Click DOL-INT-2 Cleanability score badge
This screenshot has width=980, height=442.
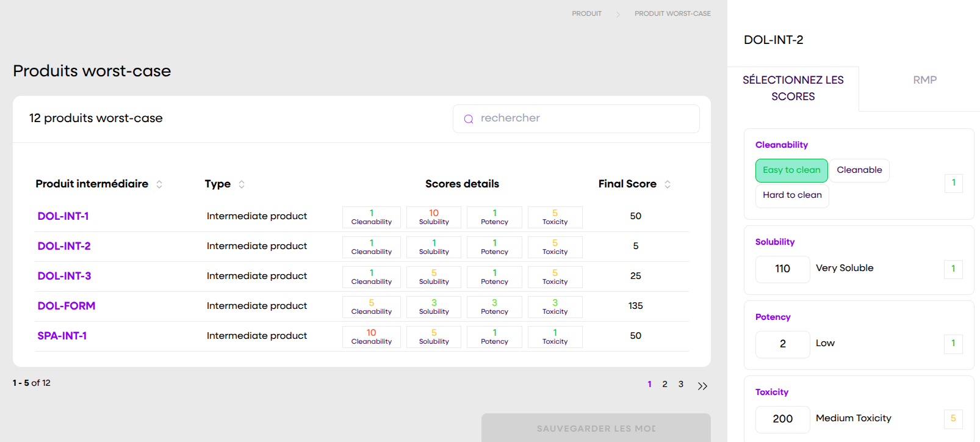pyautogui.click(x=371, y=247)
